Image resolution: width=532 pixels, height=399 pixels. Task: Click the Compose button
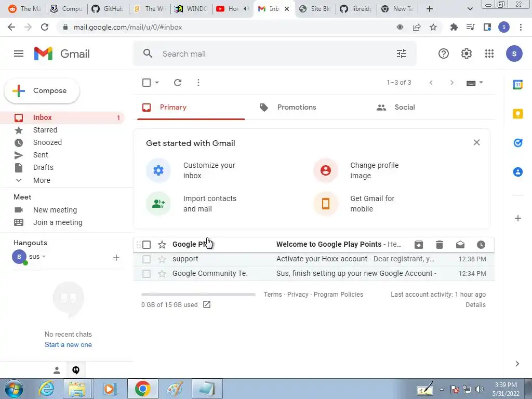(x=42, y=90)
